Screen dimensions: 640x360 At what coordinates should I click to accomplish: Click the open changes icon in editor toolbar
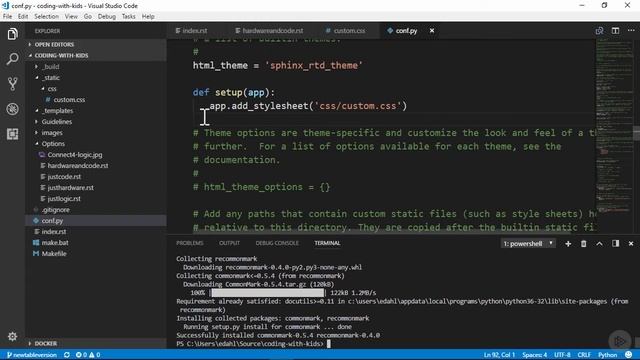click(599, 31)
